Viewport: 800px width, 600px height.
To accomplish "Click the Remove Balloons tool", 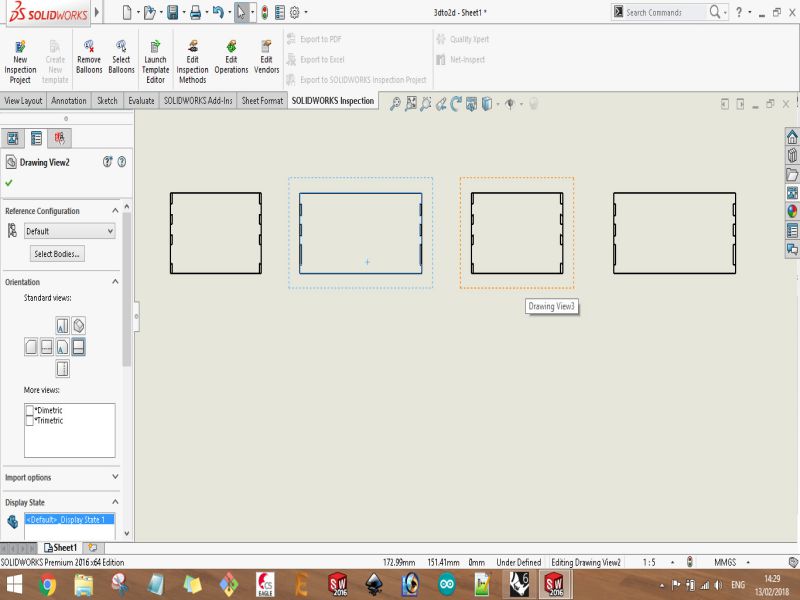I will click(x=89, y=57).
